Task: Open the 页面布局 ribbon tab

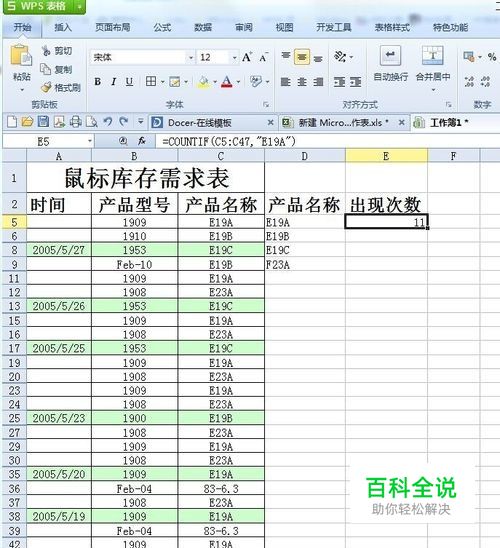Action: click(113, 27)
